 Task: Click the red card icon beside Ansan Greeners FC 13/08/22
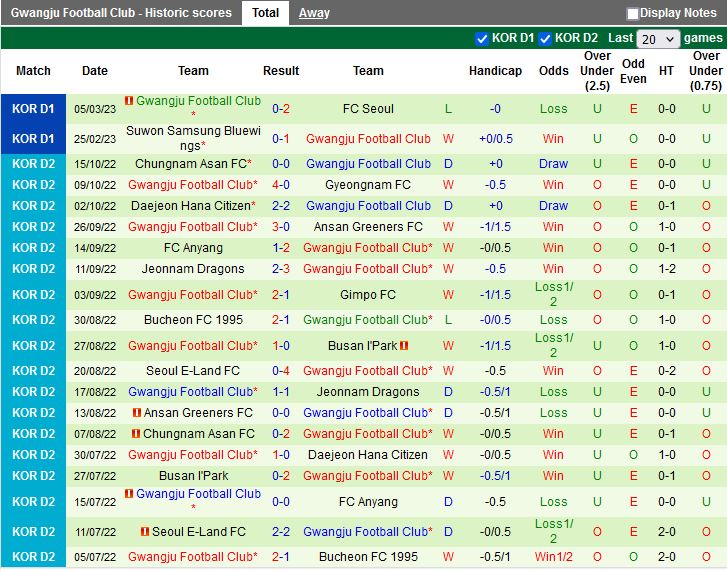tap(136, 412)
